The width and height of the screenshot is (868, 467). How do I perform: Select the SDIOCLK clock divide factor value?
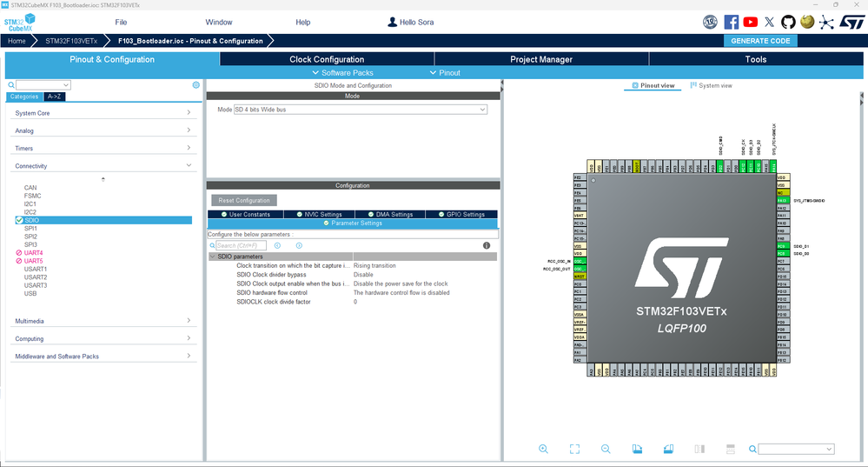point(355,302)
